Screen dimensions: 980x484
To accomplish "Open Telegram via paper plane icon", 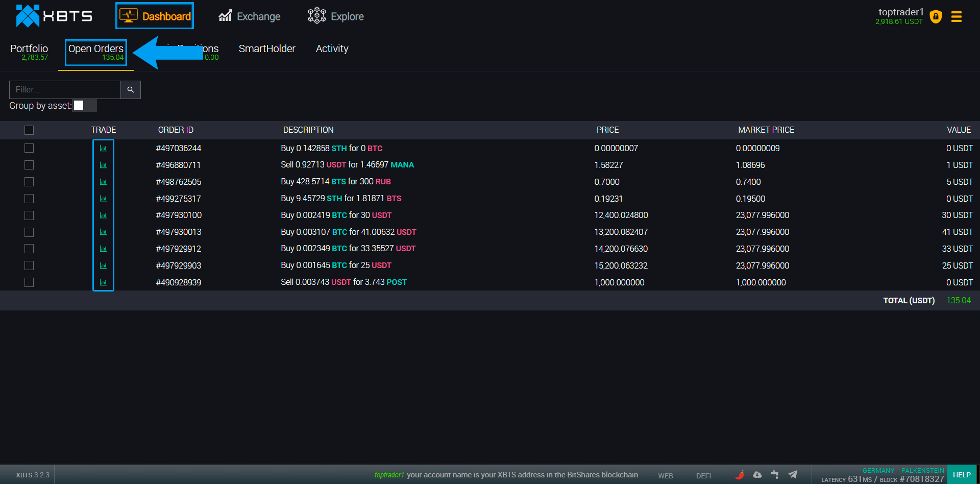I will pyautogui.click(x=793, y=474).
